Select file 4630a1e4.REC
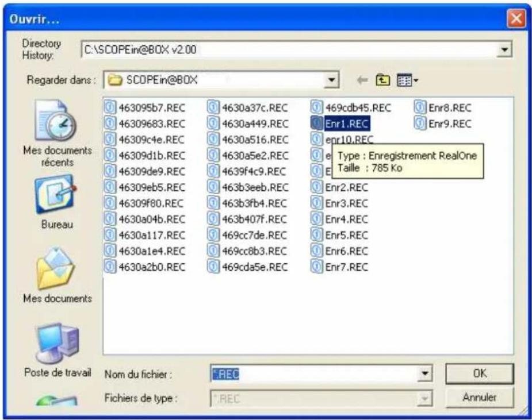 click(145, 251)
